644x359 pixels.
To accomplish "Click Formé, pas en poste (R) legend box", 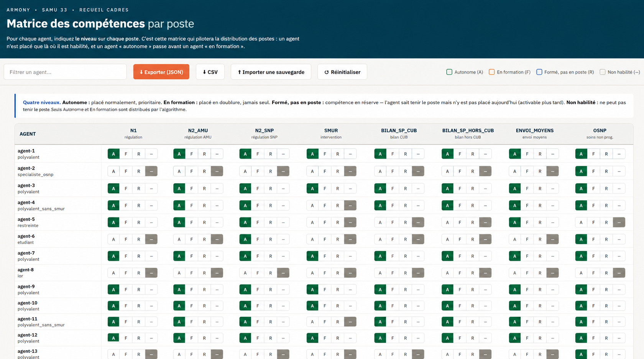I will pyautogui.click(x=539, y=72).
